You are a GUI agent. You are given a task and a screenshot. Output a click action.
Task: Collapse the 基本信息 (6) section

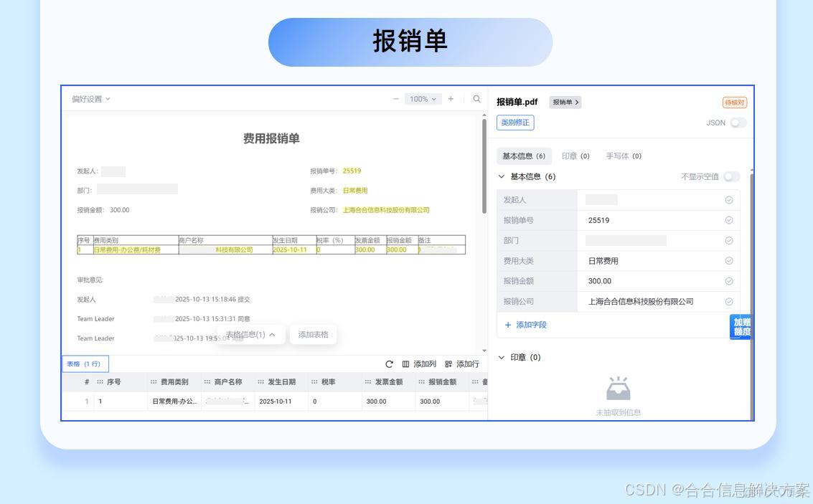[x=502, y=176]
